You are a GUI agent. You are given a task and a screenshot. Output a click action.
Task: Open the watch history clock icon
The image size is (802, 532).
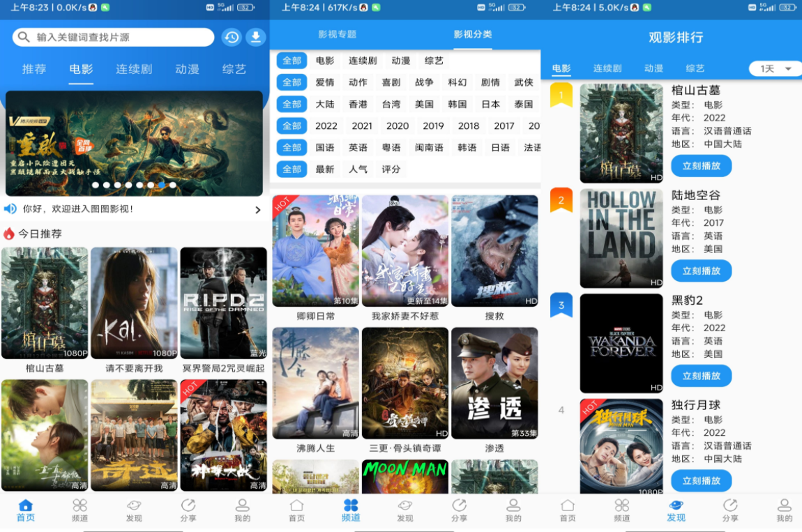pyautogui.click(x=232, y=38)
